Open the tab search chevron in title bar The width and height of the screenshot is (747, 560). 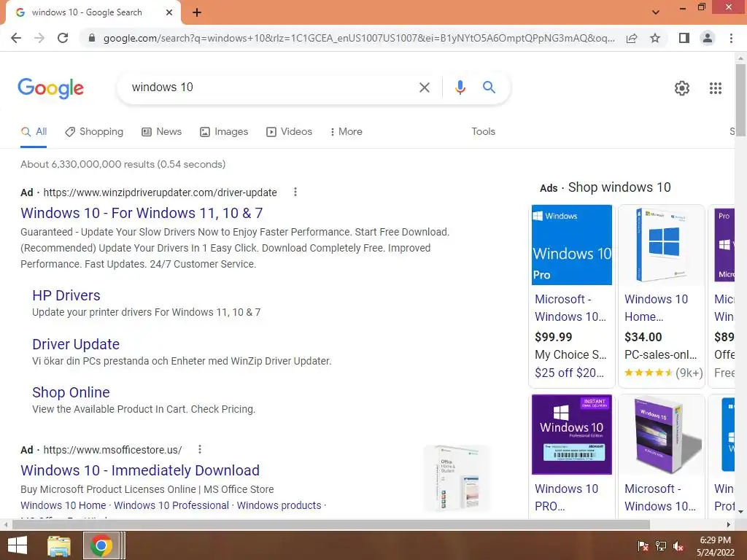click(656, 12)
